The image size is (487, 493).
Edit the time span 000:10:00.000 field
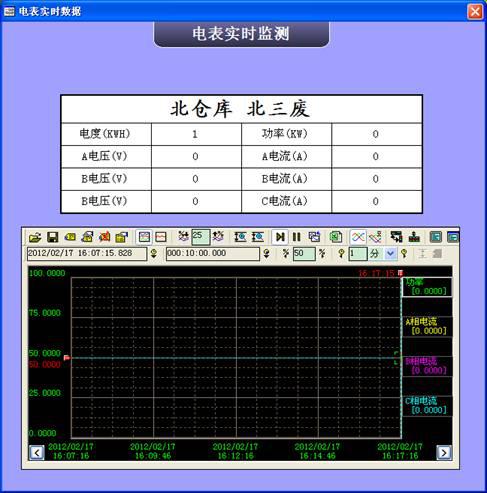[x=213, y=254]
